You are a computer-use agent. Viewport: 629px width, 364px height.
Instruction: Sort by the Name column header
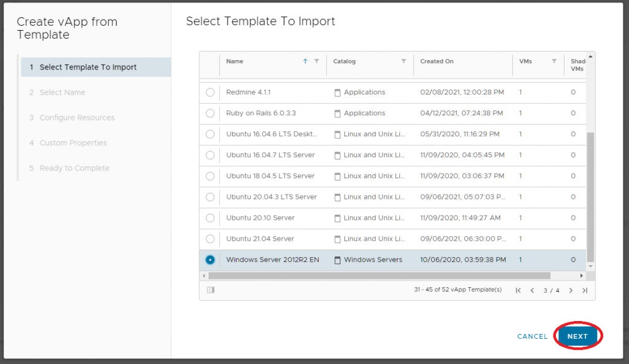click(235, 61)
